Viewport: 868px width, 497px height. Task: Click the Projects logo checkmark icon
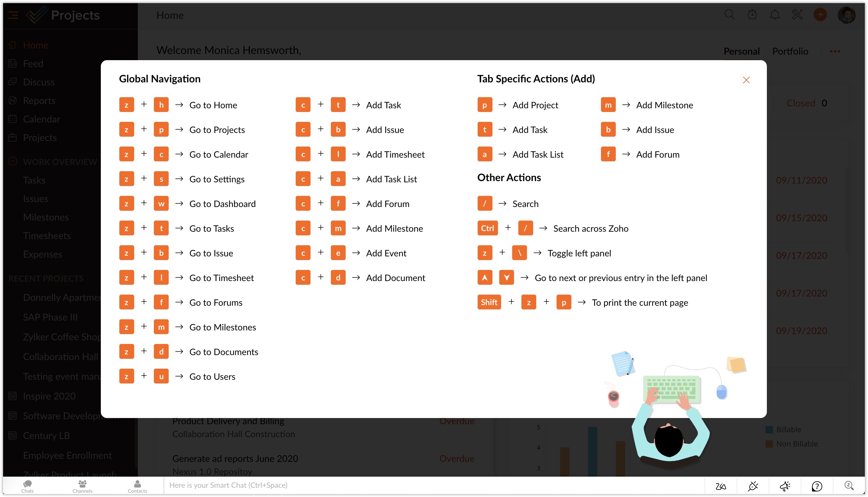36,15
